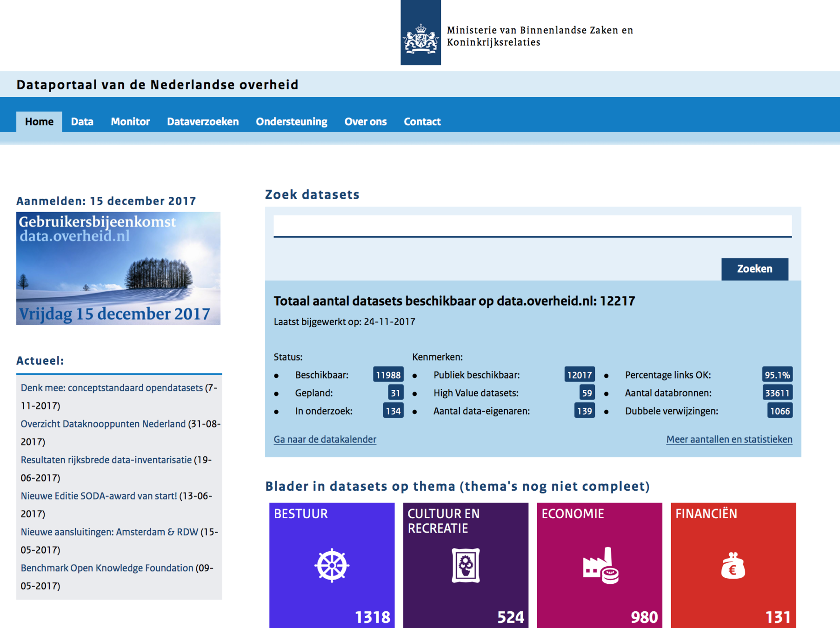Open Nieuwe Editie SODA-award van start! link
The image size is (840, 628).
tap(99, 496)
